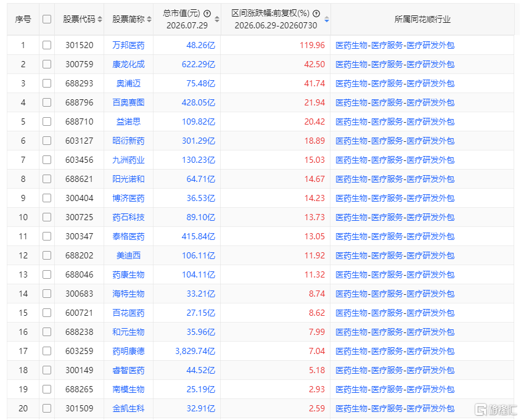Open stock link 康龙化成
This screenshot has width=521, height=420.
128,64
